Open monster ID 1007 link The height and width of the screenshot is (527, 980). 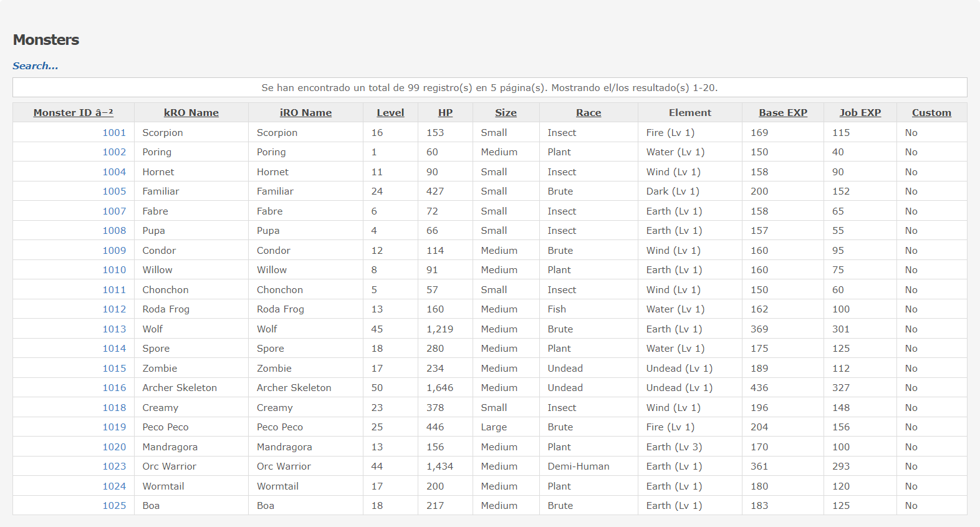click(114, 211)
